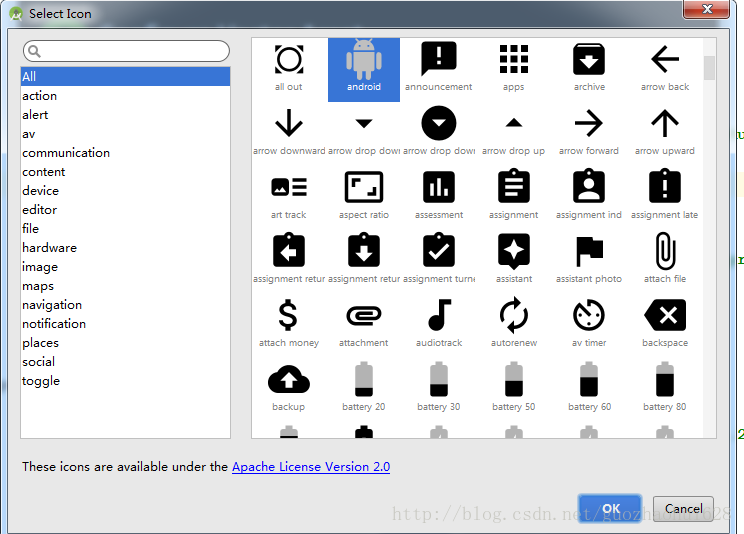The height and width of the screenshot is (534, 744).
Task: Open the communication category
Action: (126, 153)
